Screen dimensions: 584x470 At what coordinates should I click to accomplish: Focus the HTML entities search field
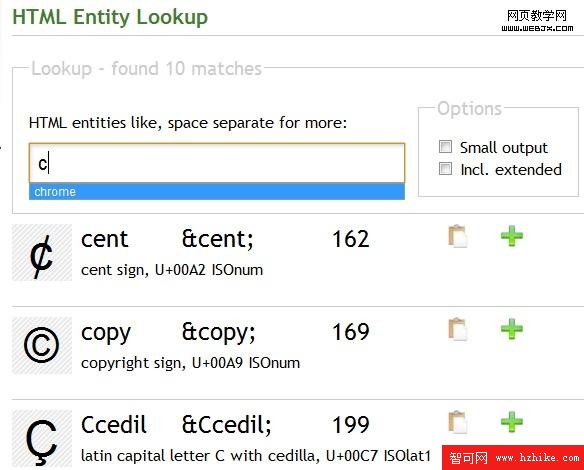(217, 163)
